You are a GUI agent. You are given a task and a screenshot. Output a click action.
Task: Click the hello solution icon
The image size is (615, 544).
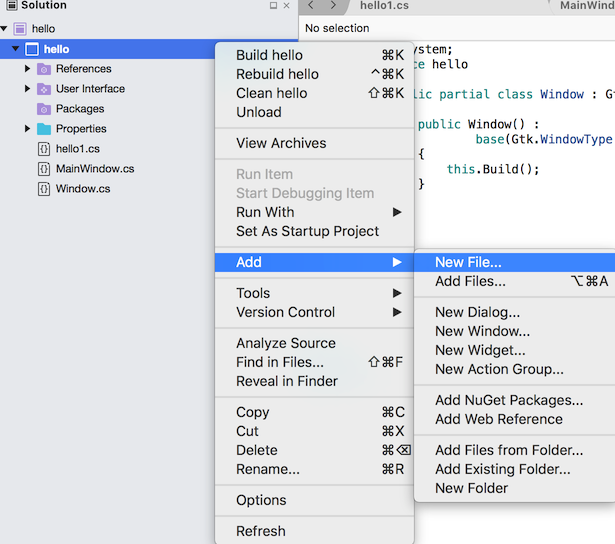tap(20, 29)
